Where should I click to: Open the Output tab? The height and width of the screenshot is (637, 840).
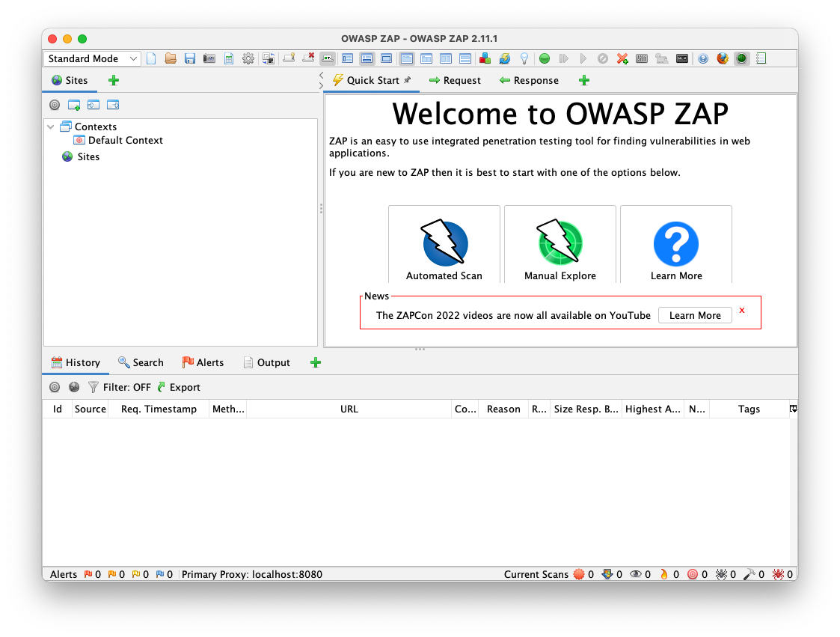[x=267, y=362]
